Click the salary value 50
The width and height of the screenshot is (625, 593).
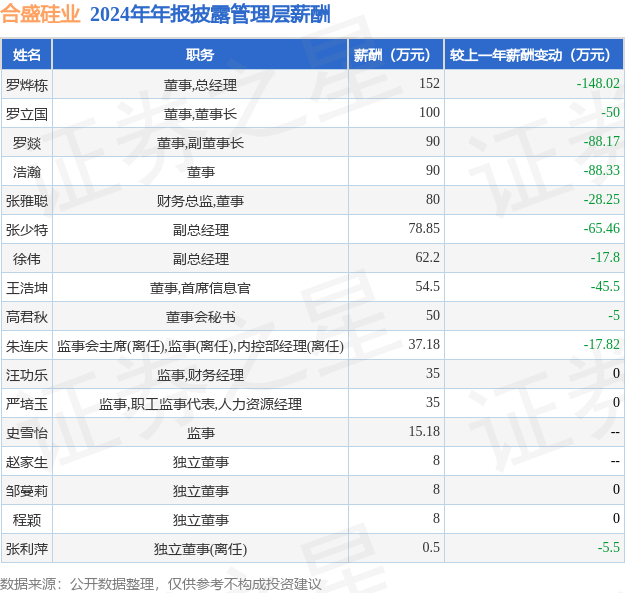point(433,316)
